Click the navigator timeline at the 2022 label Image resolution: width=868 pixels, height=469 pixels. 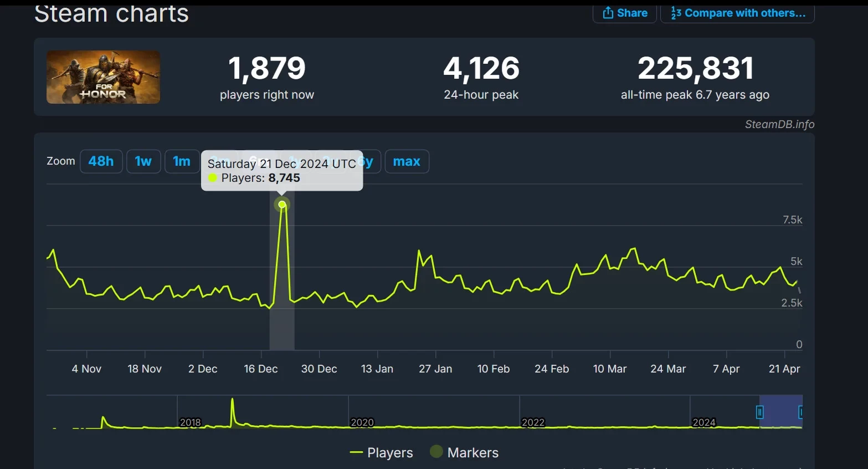pyautogui.click(x=533, y=422)
